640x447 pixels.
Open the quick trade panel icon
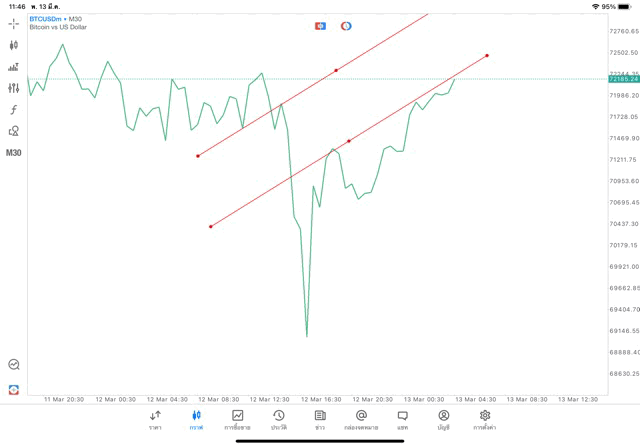tap(320, 26)
